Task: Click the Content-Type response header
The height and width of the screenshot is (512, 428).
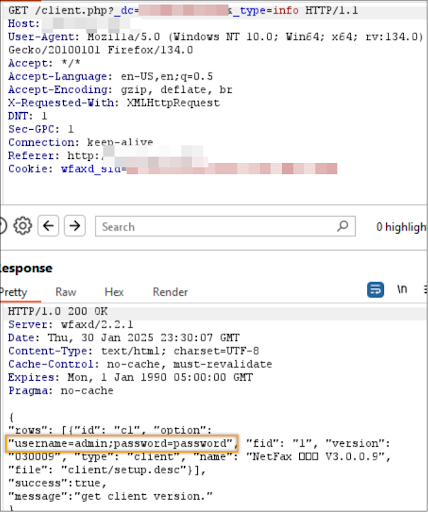Action: [x=133, y=351]
